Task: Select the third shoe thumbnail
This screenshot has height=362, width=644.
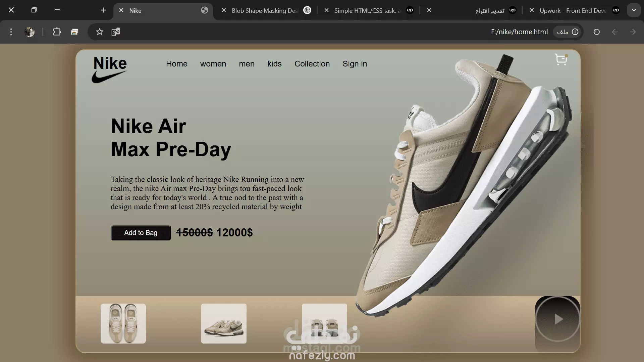Action: [x=324, y=323]
